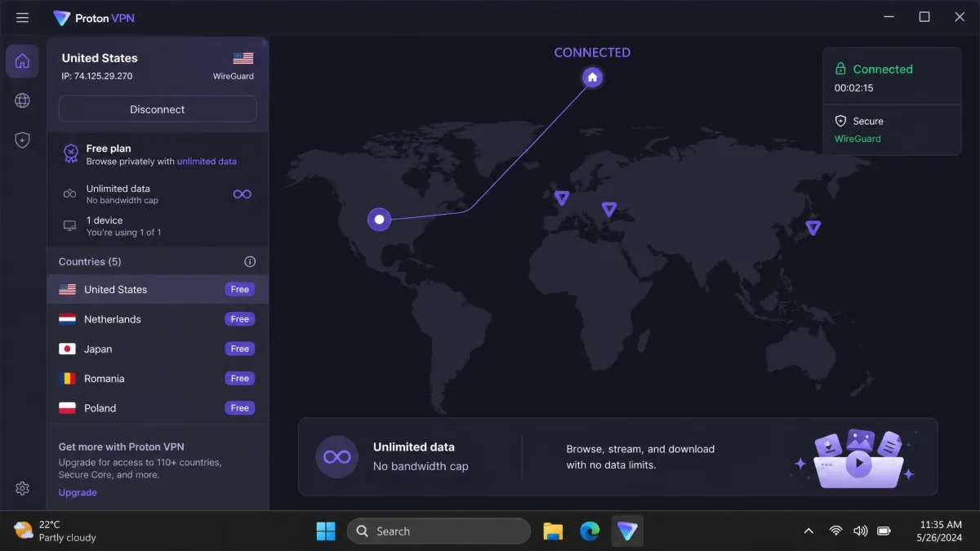
Task: Click the Disconnect button
Action: [158, 109]
